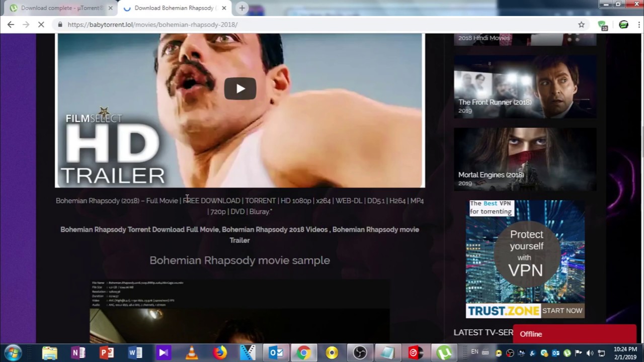Click the LATEST TV-SER heading

pos(483,332)
